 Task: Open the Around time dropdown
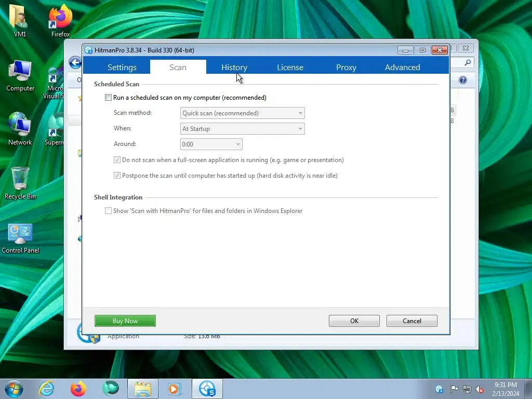[211, 144]
